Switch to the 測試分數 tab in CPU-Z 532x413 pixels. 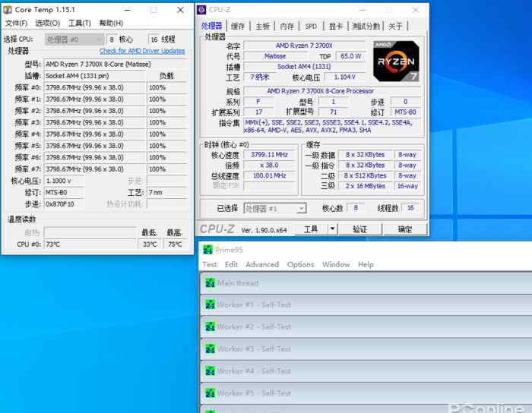coord(366,26)
